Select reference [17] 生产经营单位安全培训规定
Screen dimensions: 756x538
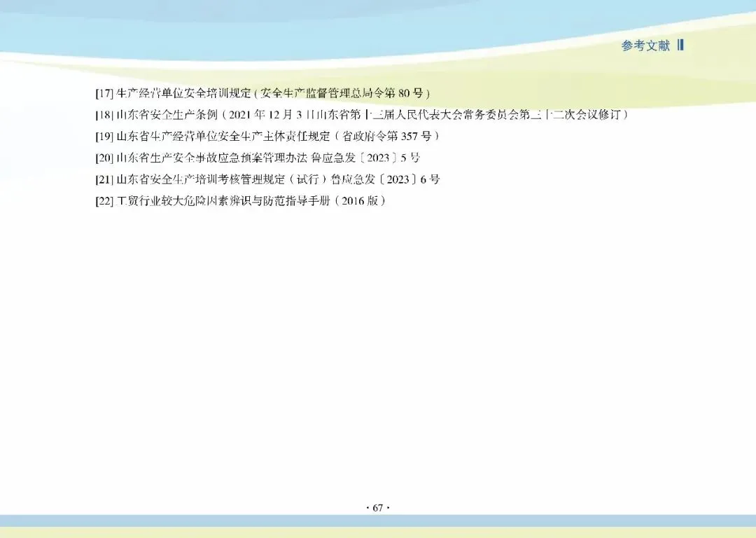click(x=262, y=93)
